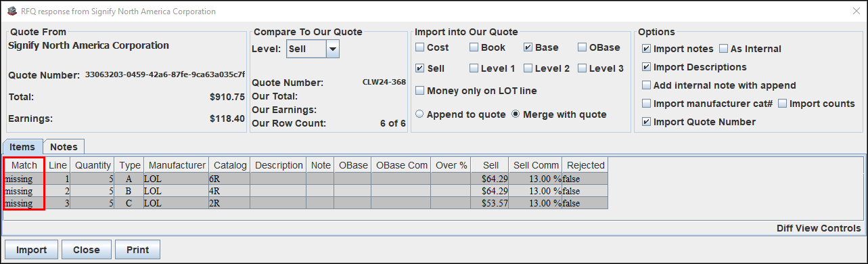Image resolution: width=868 pixels, height=264 pixels.
Task: Enable Import manufacturer cat# option
Action: (x=647, y=104)
